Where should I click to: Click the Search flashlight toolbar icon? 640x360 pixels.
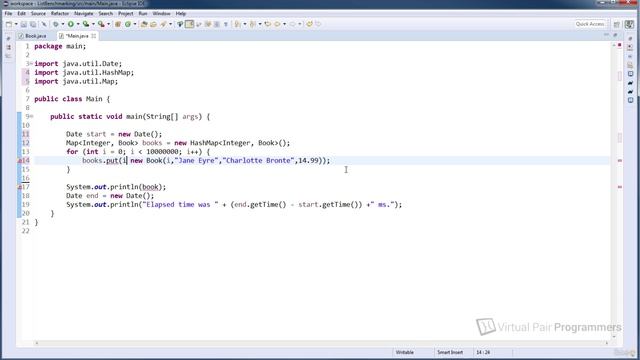pyautogui.click(x=163, y=24)
